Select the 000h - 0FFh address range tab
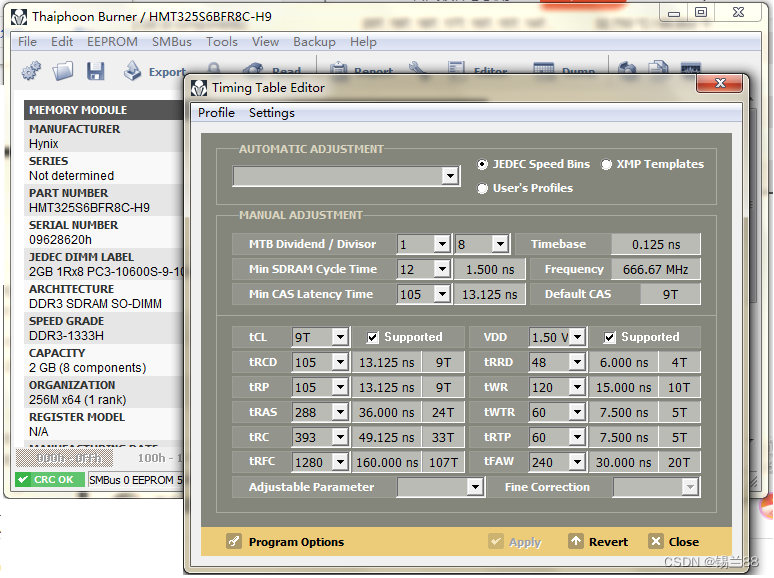The image size is (774, 578). tap(65, 458)
